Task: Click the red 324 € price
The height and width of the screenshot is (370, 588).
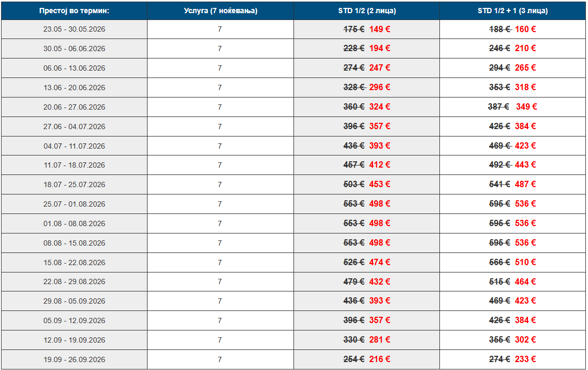Action: [x=379, y=106]
